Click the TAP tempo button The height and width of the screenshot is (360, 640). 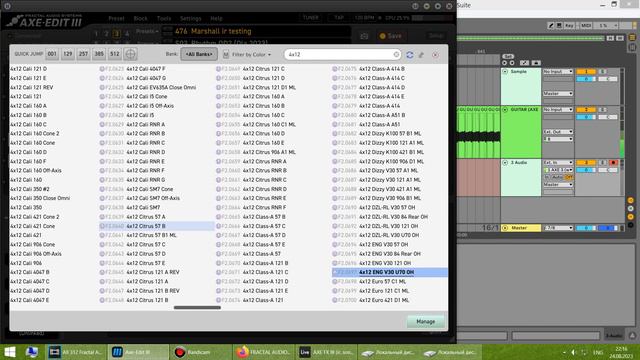tap(339, 18)
